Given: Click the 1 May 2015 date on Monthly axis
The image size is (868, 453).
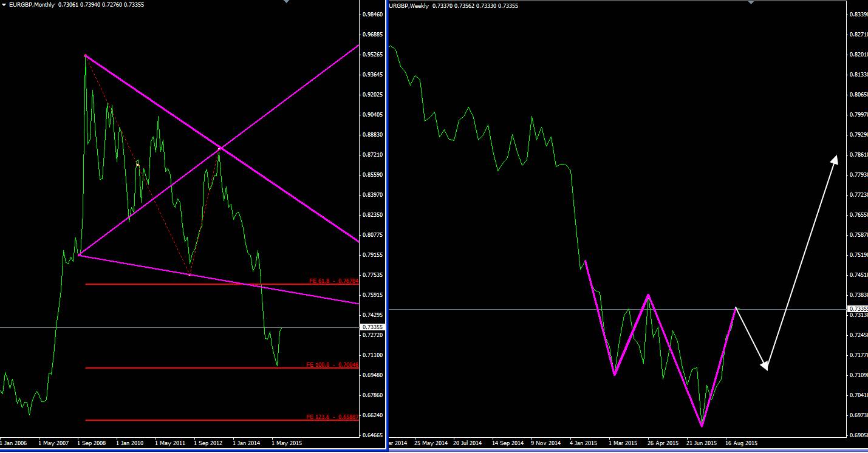Looking at the screenshot, I should [287, 443].
